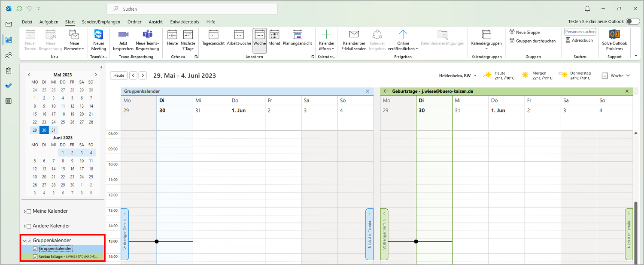
Task: Uncheck the Gruppenkalender group checkbox
Action: click(x=29, y=241)
